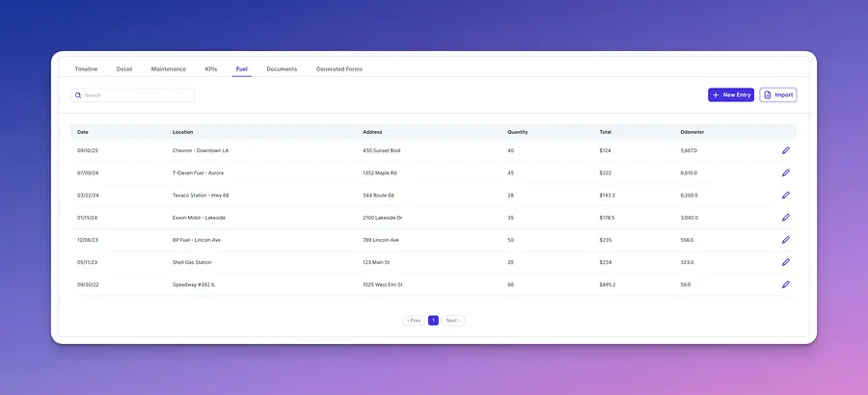Select the Fuel tab

point(241,69)
